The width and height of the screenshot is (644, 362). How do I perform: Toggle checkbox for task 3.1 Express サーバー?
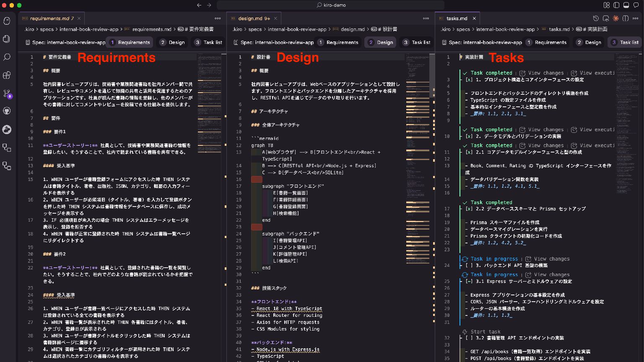pyautogui.click(x=469, y=282)
